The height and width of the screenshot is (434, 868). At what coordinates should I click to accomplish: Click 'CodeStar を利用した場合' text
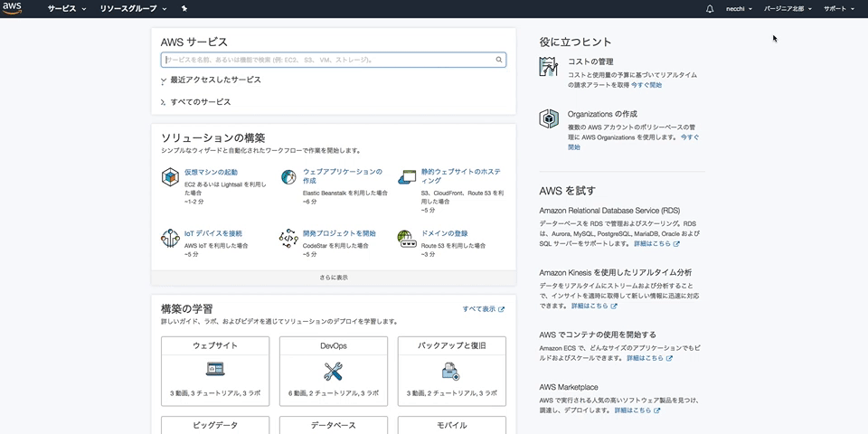click(x=335, y=245)
